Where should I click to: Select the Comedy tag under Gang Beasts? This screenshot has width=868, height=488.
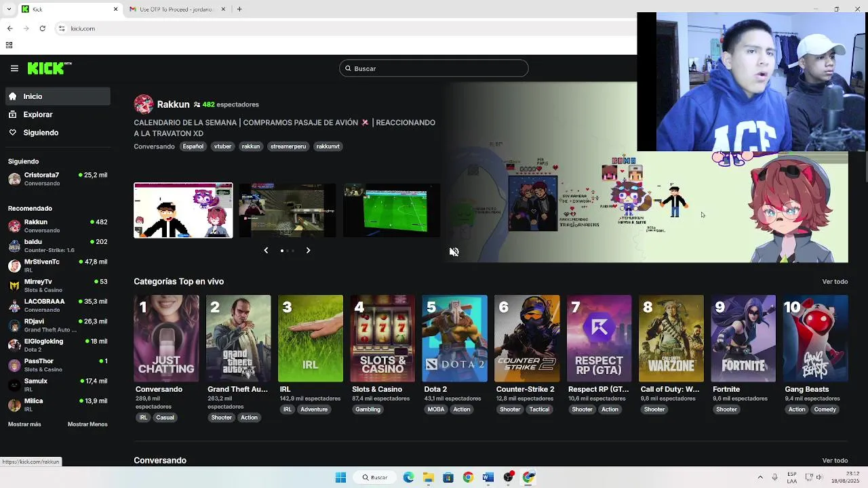825,409
